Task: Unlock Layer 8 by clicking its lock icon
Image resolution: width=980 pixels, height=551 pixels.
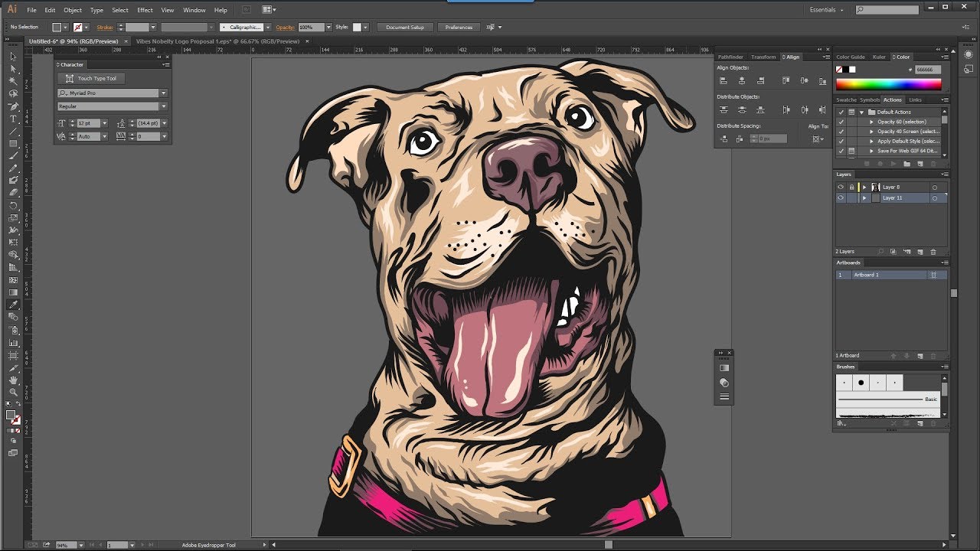Action: (x=852, y=186)
